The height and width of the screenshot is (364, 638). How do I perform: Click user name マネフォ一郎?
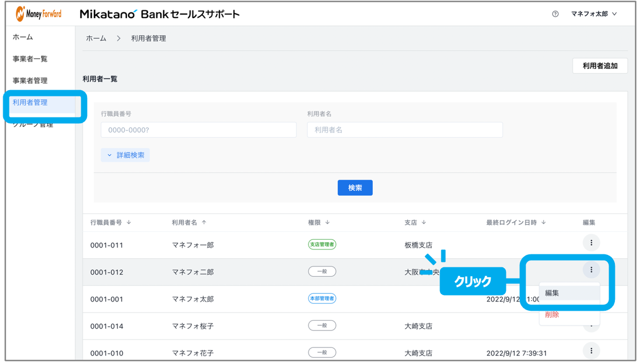[193, 245]
